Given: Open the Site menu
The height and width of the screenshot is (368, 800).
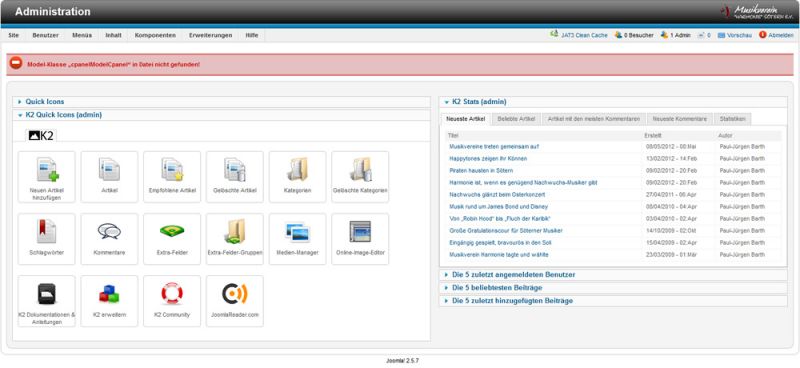Looking at the screenshot, I should pos(14,35).
